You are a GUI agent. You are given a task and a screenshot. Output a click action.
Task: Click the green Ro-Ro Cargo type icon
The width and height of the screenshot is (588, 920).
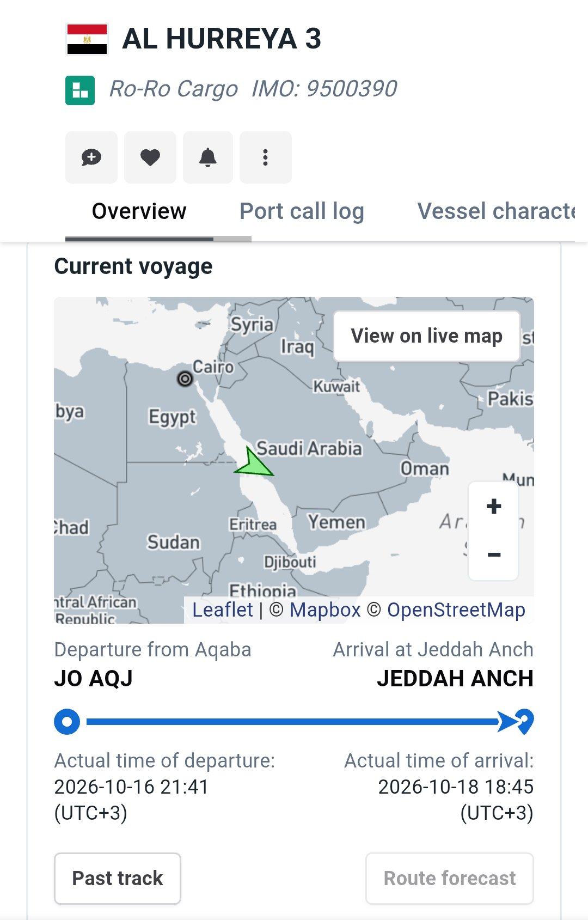click(80, 90)
